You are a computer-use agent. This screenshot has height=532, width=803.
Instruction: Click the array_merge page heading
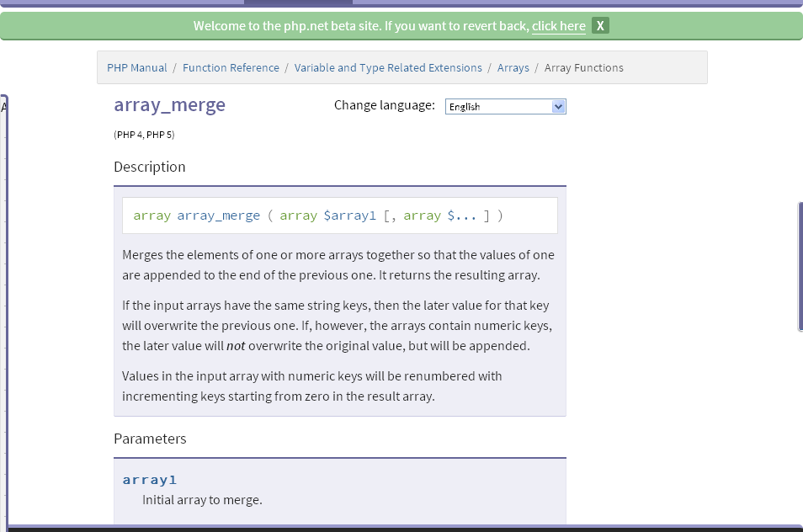169,105
